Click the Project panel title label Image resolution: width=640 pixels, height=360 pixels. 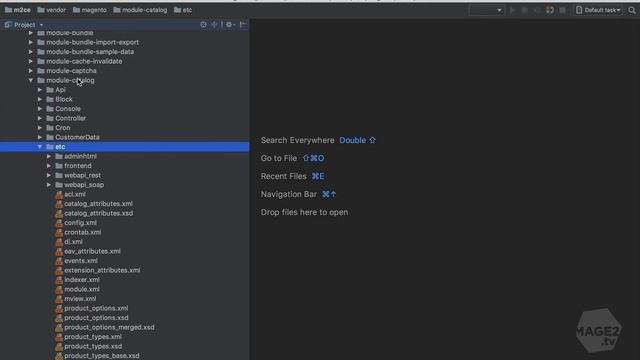pyautogui.click(x=24, y=25)
